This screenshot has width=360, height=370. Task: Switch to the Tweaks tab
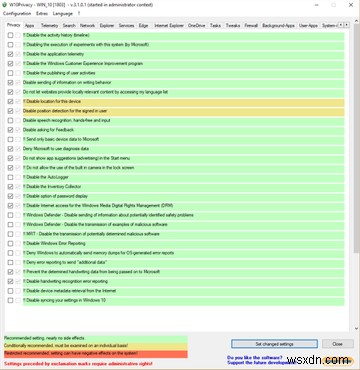233,26
